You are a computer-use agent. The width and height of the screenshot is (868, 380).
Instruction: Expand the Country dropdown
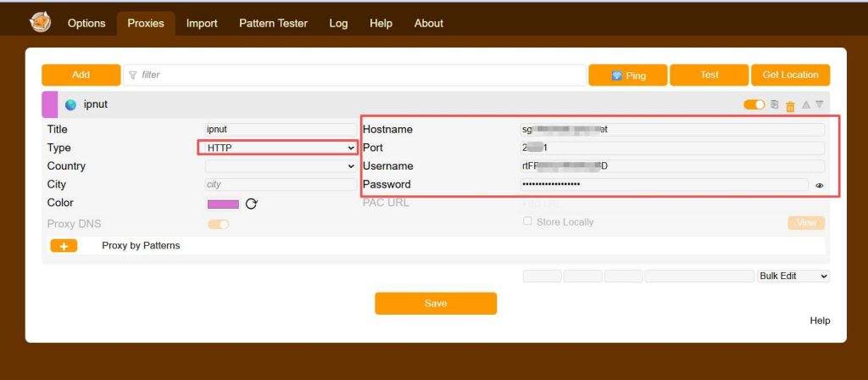tap(280, 166)
